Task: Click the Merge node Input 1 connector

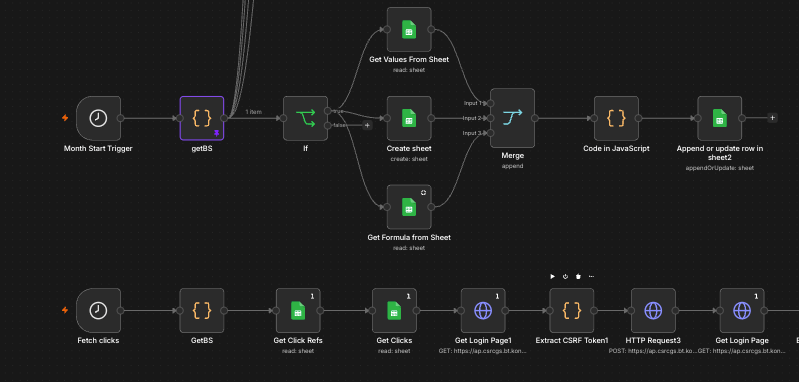Action: 490,103
